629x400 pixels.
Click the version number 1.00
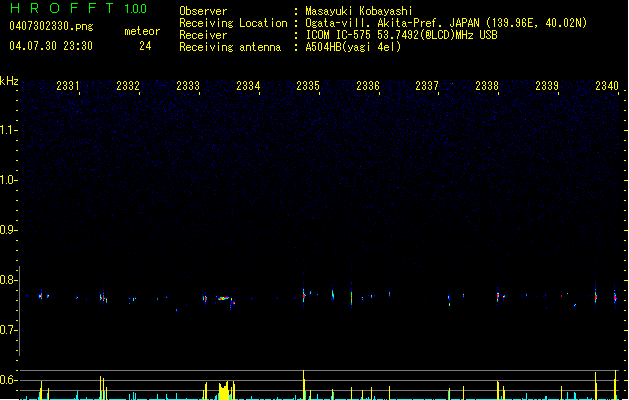pyautogui.click(x=135, y=9)
